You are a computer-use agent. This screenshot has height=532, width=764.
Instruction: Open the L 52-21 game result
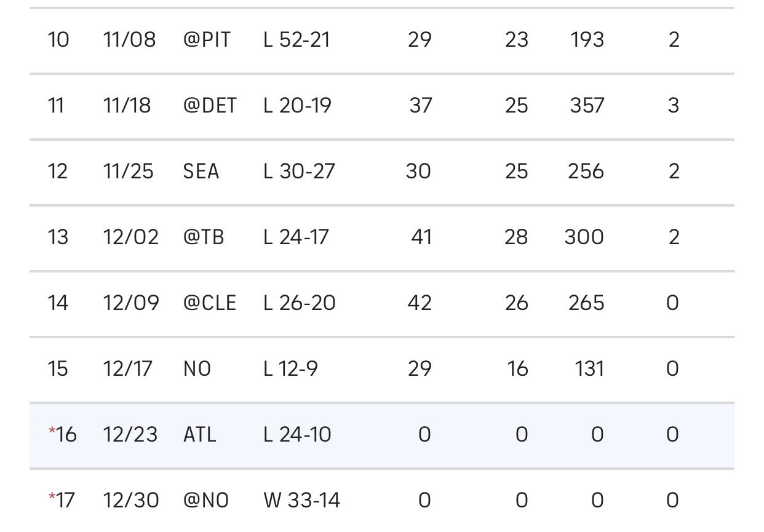point(296,40)
